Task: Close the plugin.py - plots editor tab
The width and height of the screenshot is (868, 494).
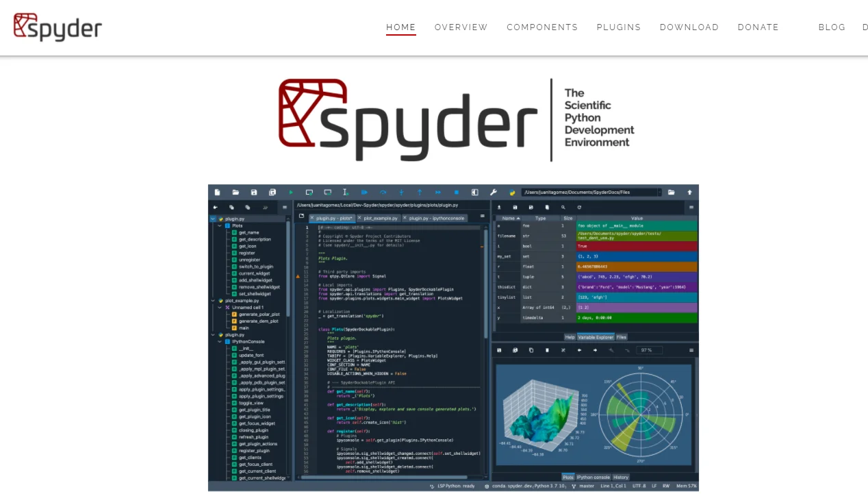Action: tap(312, 218)
